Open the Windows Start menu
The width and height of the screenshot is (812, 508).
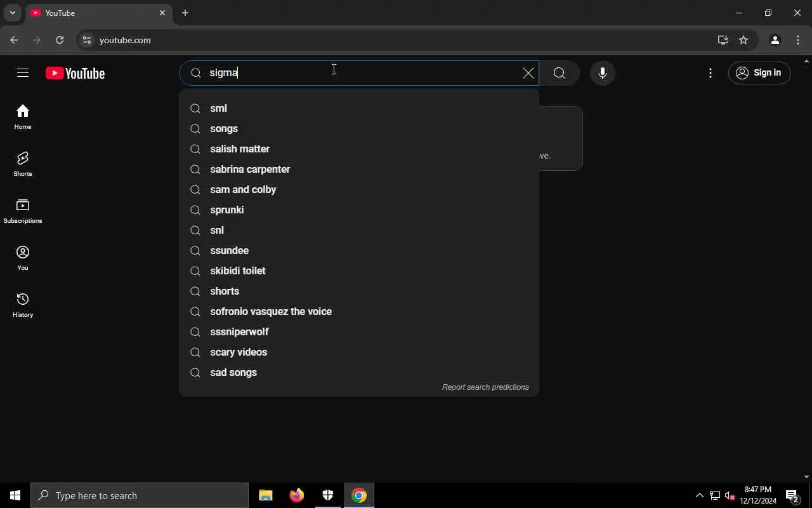[15, 495]
